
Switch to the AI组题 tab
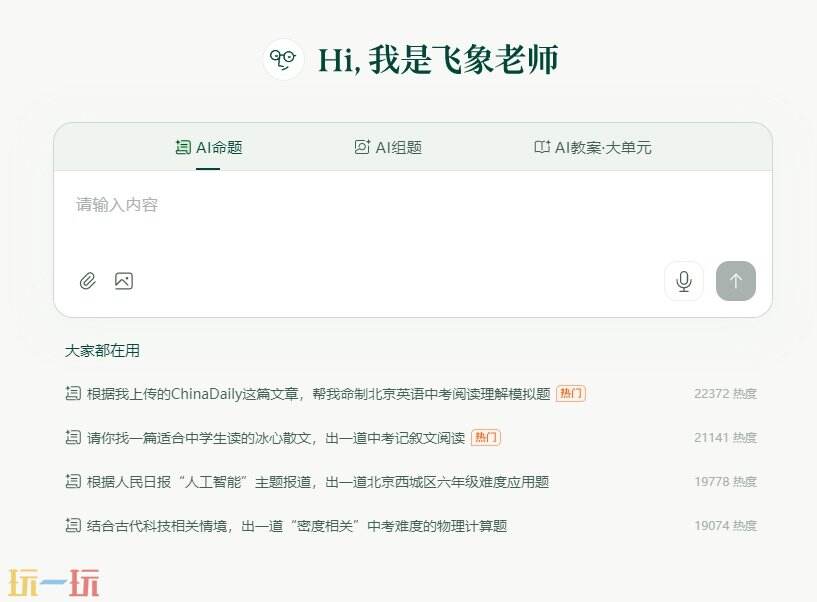(388, 147)
